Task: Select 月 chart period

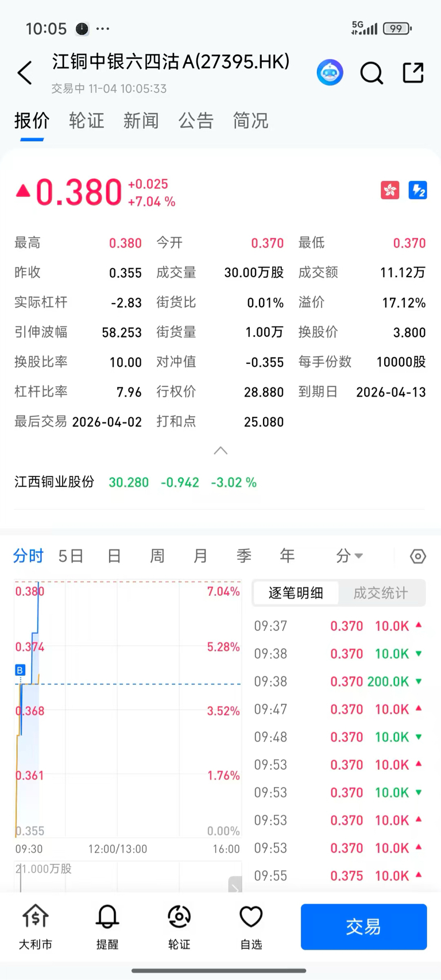Action: (200, 556)
